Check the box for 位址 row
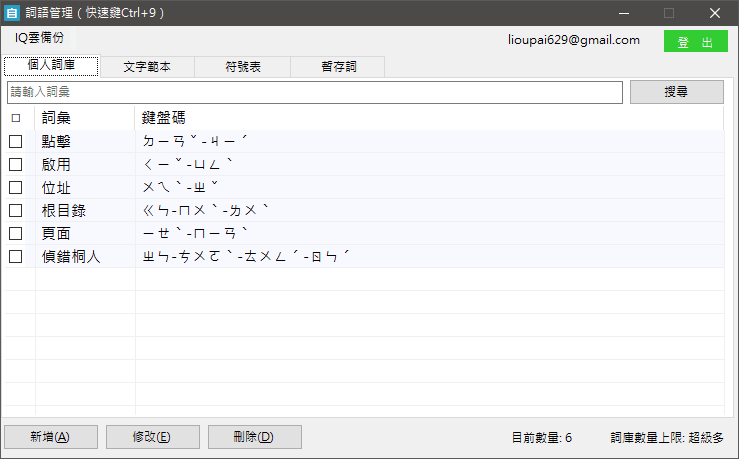Image resolution: width=739 pixels, height=459 pixels. coord(16,188)
